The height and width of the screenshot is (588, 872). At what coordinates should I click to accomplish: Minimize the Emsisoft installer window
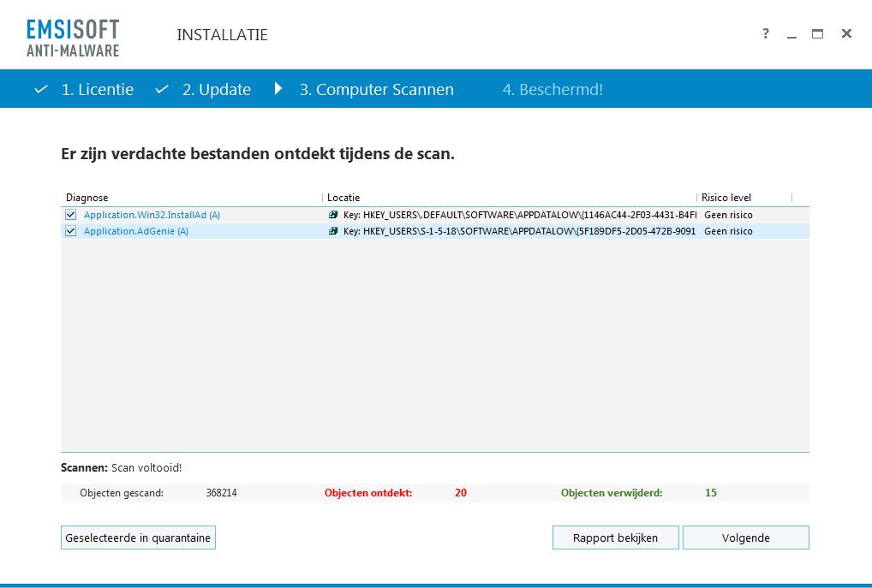tap(791, 34)
